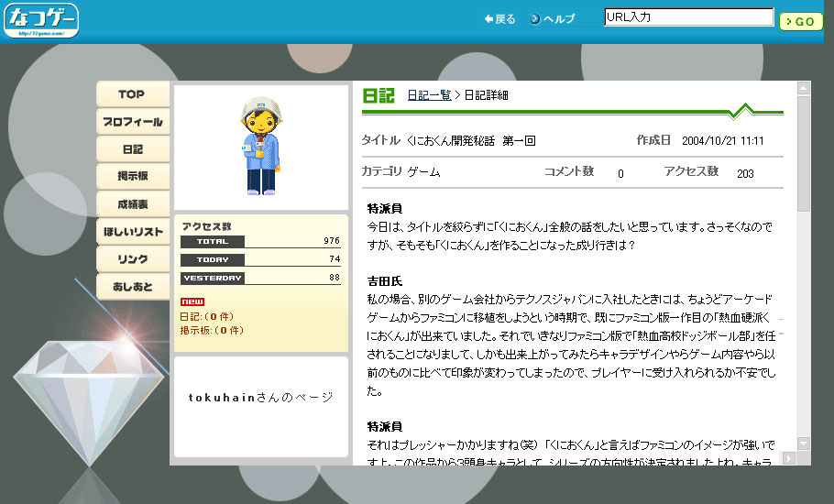Viewport: 834px width, 504px height.
Task: Follow the 日記一覧 breadcrumb link
Action: 429,95
